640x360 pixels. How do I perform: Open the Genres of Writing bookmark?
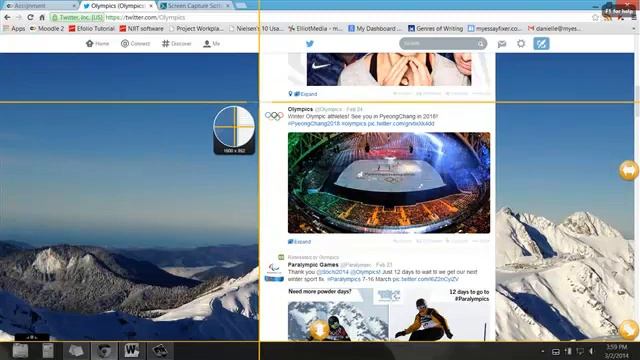tap(435, 29)
